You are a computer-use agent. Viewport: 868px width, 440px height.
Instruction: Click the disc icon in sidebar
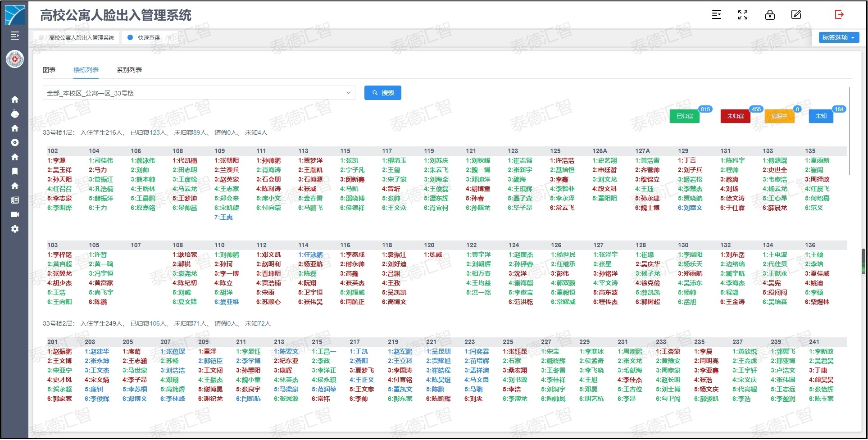point(15,142)
